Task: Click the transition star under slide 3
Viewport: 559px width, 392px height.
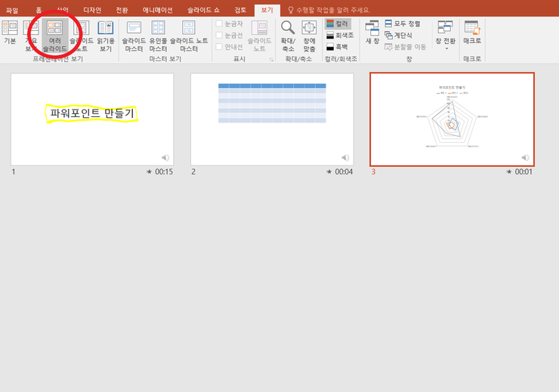Action: click(x=509, y=171)
